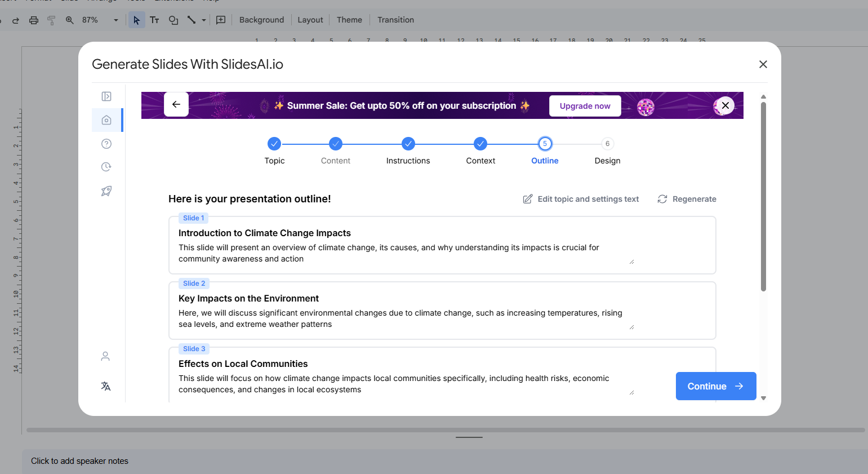Open the Theme panel from the toolbar
Image resolution: width=868 pixels, height=474 pixels.
point(349,20)
